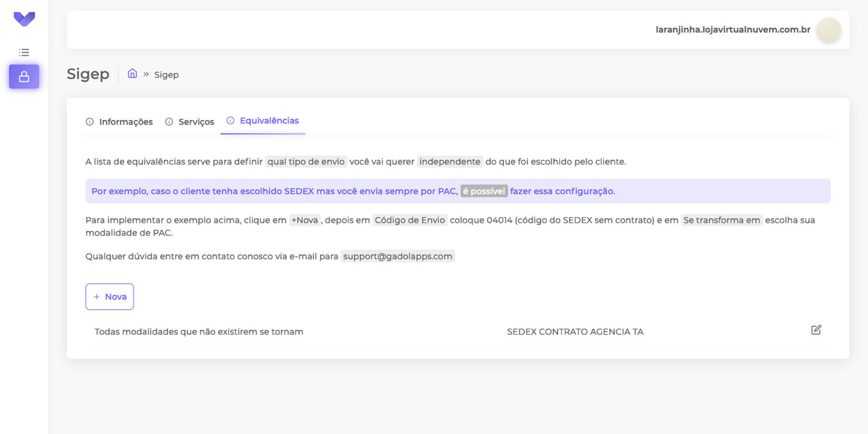Click the SEDEX CONTRATO AGENCIA TA cell
This screenshot has height=434, width=868.
tap(575, 331)
